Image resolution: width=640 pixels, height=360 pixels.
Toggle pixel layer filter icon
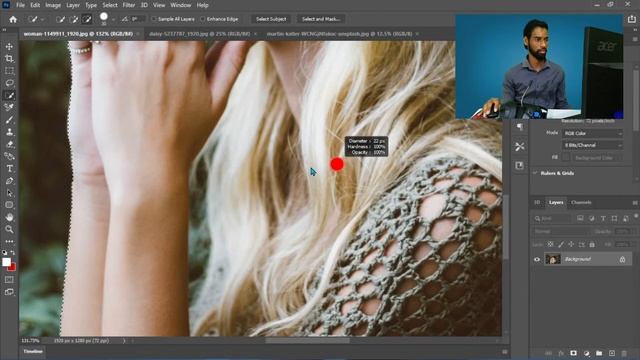coord(580,219)
